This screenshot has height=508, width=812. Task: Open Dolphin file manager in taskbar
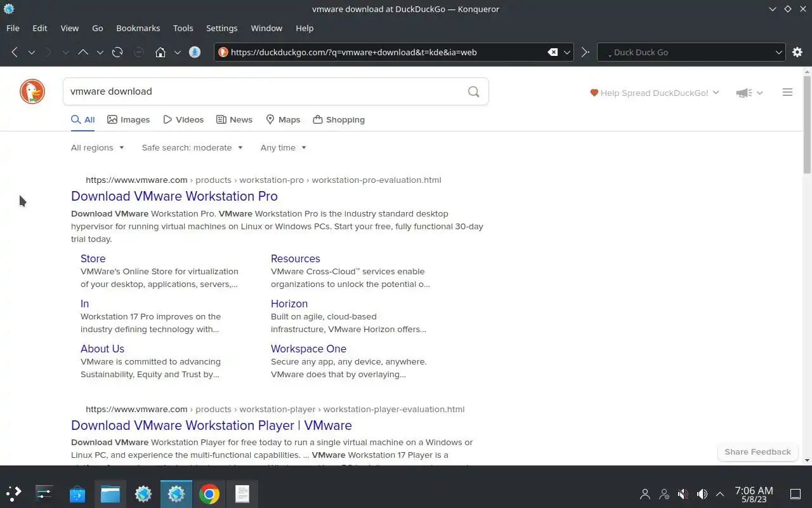(110, 493)
